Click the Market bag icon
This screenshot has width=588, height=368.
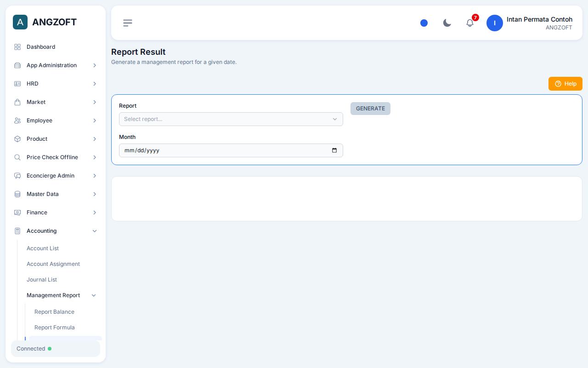click(17, 102)
